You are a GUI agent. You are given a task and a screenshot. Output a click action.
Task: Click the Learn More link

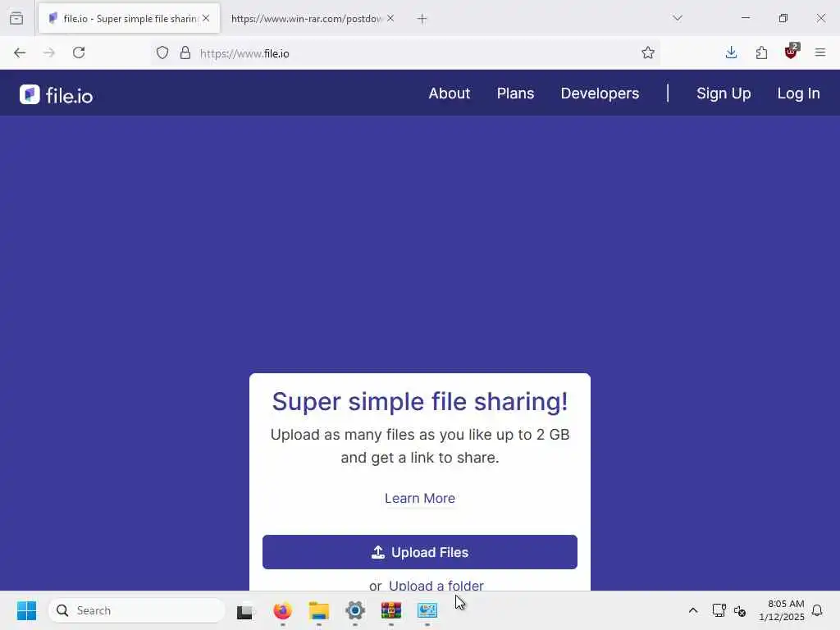(420, 498)
